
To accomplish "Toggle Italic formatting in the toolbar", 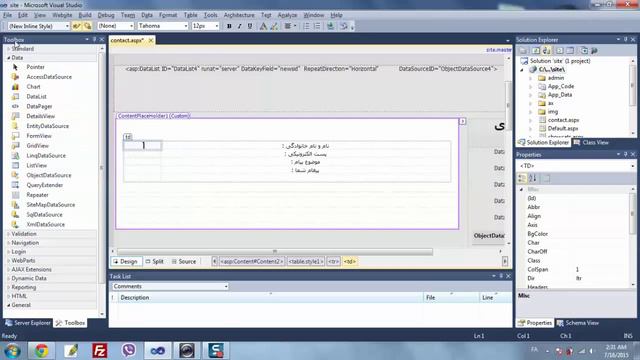I will click(240, 26).
